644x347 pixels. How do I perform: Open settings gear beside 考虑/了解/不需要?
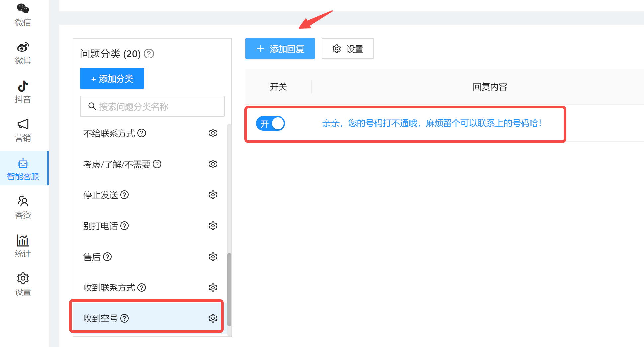tap(213, 164)
